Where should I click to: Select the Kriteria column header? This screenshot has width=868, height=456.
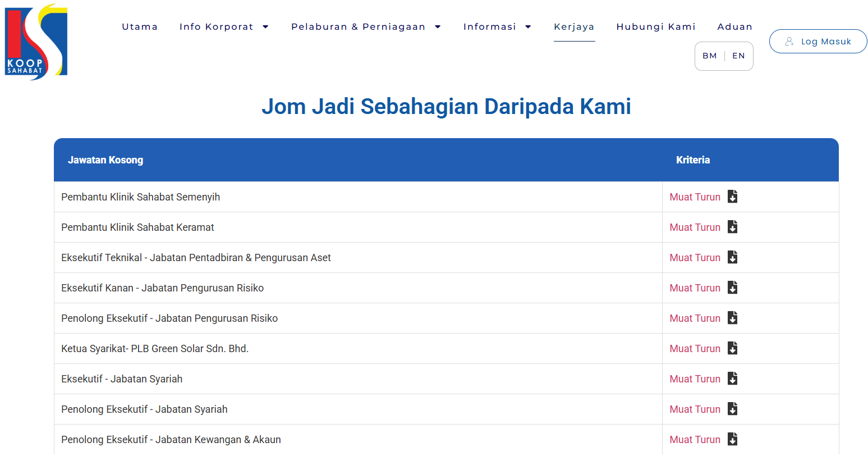pyautogui.click(x=693, y=160)
